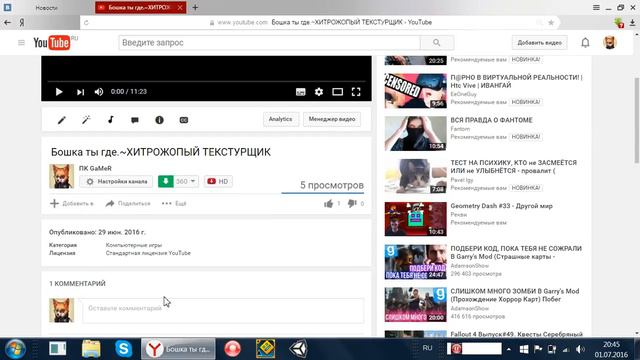Switch to the Новости tab
Screen dimensions: 640x360
point(47,8)
